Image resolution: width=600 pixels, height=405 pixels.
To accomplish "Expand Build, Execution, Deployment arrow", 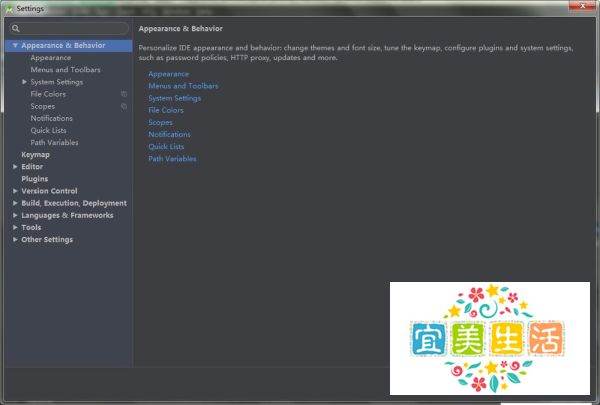I will pyautogui.click(x=15, y=203).
